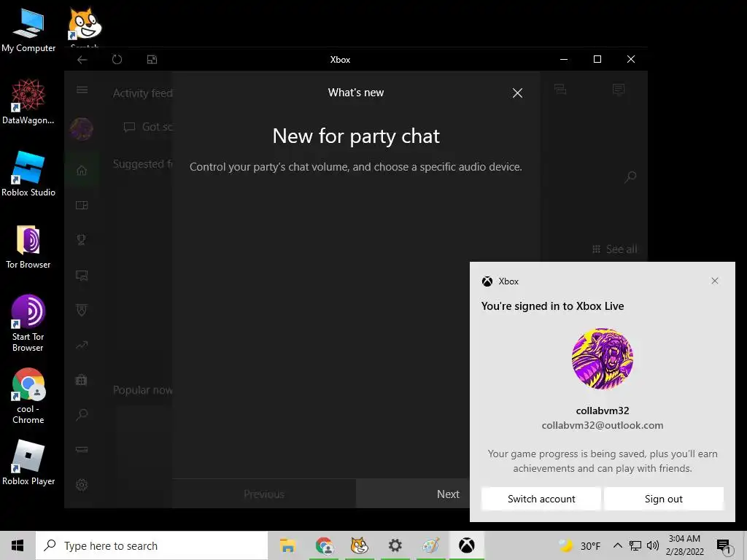Screen dimensions: 747x560
Task: Open the Search magnifier in Xbox sidebar
Action: tap(82, 414)
